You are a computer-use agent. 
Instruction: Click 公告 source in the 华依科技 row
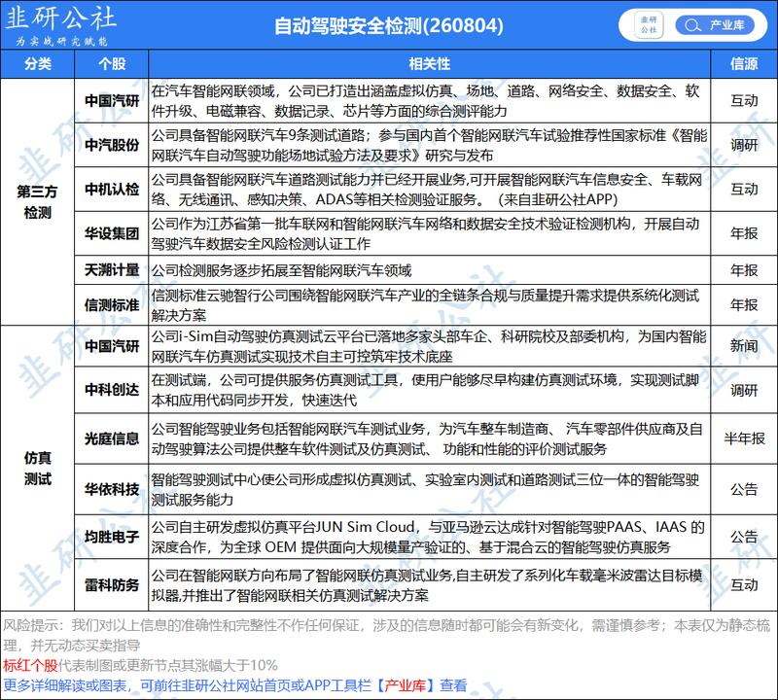(744, 489)
